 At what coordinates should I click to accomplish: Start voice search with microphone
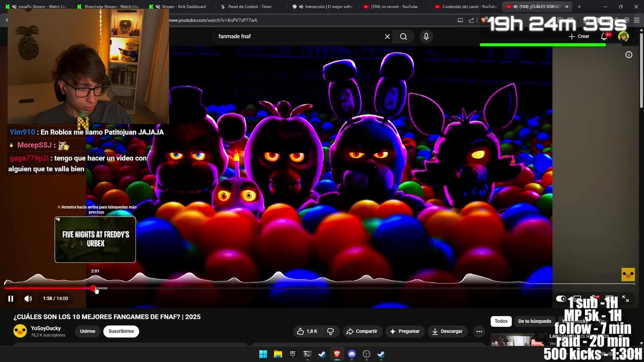(426, 36)
